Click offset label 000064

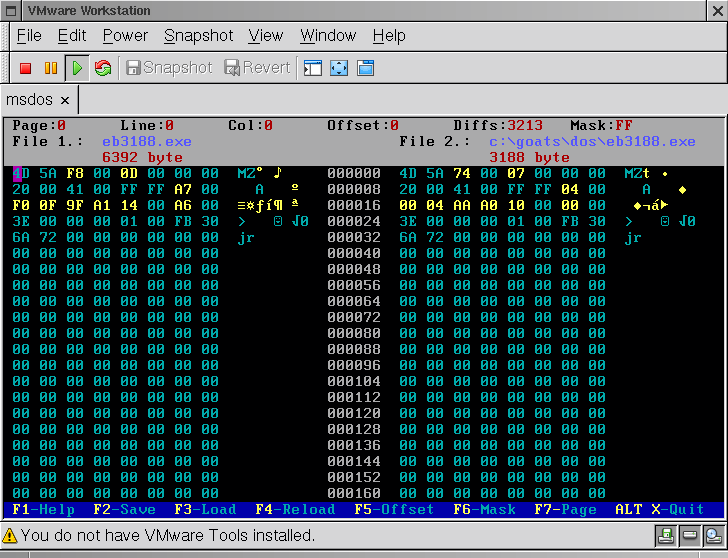(x=354, y=302)
